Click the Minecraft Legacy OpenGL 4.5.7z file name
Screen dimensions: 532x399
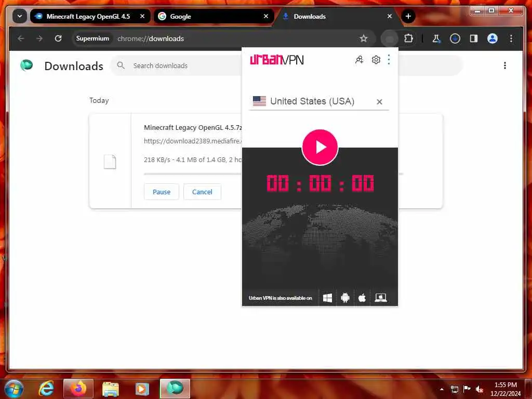point(193,128)
